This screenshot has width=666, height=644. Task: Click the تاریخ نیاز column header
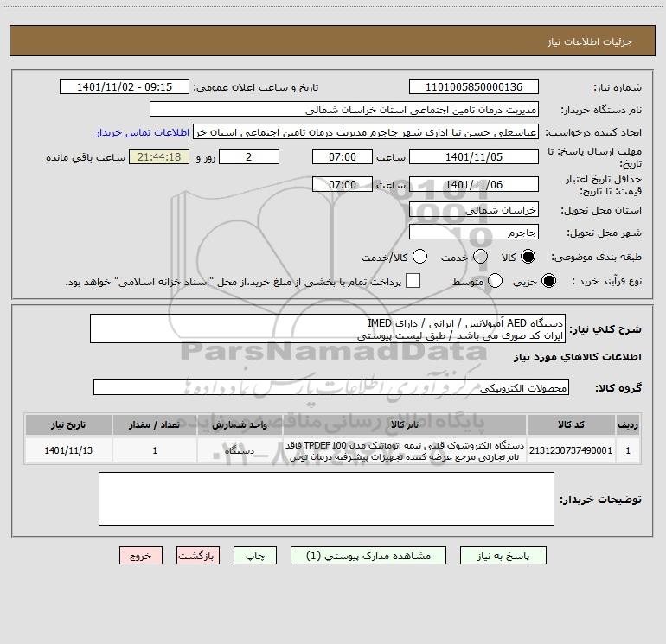pyautogui.click(x=68, y=424)
